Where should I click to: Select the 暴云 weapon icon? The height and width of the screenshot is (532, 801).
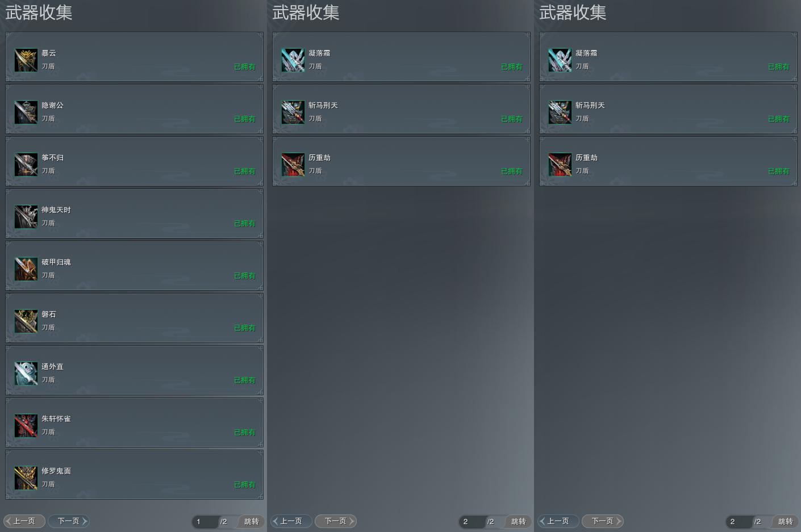point(26,60)
